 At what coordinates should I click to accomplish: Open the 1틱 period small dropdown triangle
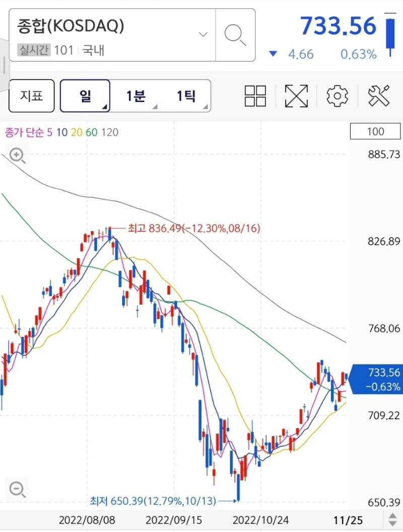[x=206, y=107]
